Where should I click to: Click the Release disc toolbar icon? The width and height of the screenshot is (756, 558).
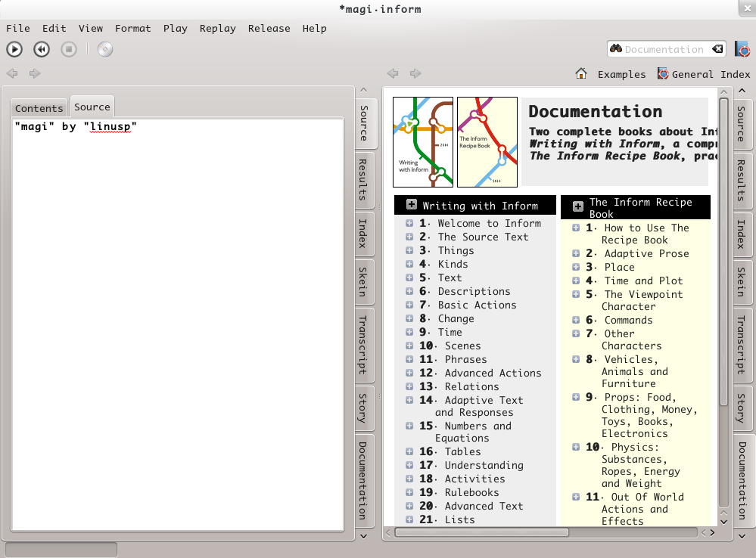104,49
